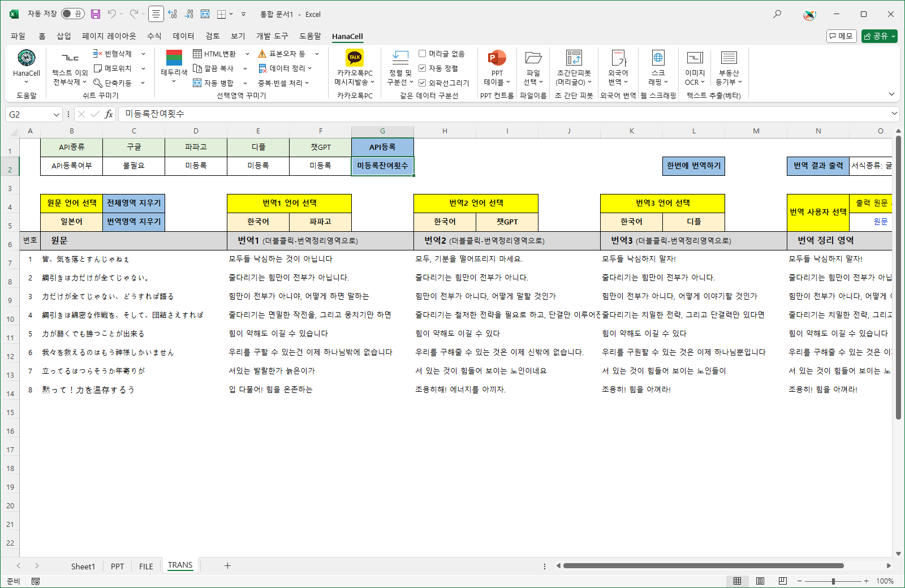
Task: Click the Redo arrow icon
Action: pyautogui.click(x=134, y=14)
